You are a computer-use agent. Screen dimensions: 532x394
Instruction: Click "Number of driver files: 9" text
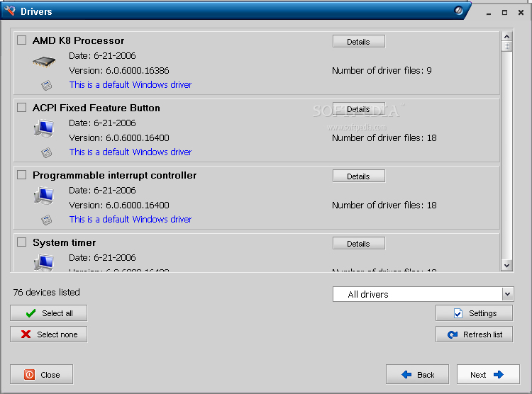pos(382,71)
